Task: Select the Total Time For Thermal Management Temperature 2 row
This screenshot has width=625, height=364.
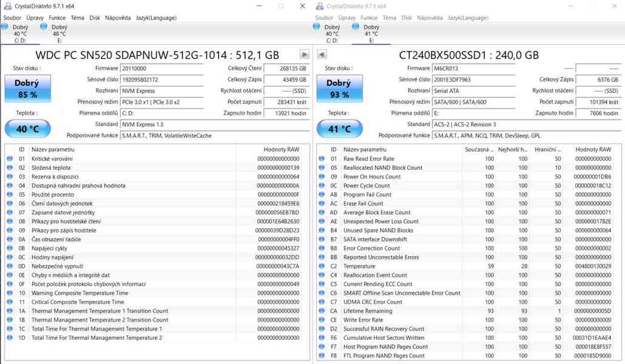Action: [154, 338]
